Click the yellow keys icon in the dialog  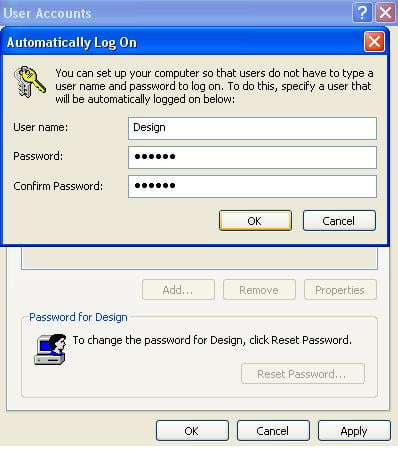pyautogui.click(x=30, y=82)
